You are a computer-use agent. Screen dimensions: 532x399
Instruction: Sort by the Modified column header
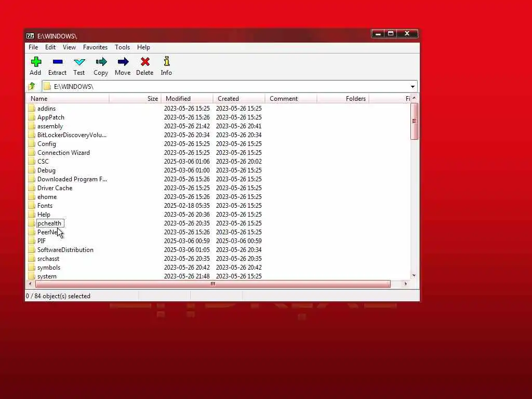(187, 98)
